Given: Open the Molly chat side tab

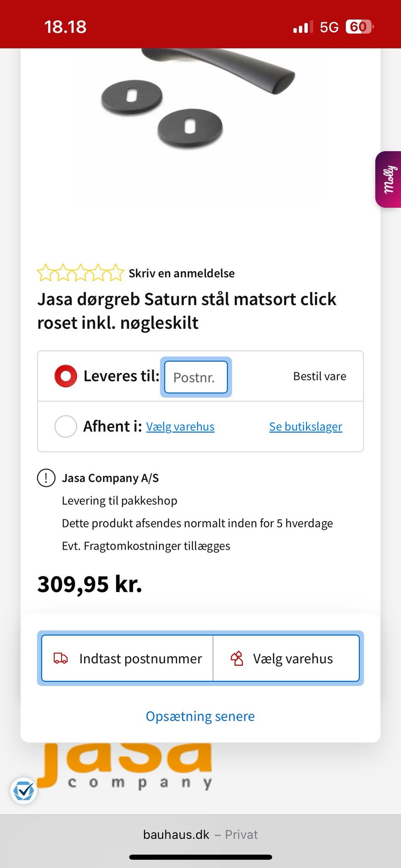Looking at the screenshot, I should (x=389, y=180).
